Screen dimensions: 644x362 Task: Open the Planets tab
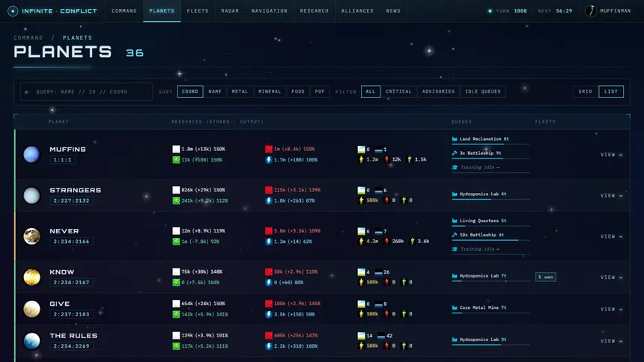(x=162, y=11)
